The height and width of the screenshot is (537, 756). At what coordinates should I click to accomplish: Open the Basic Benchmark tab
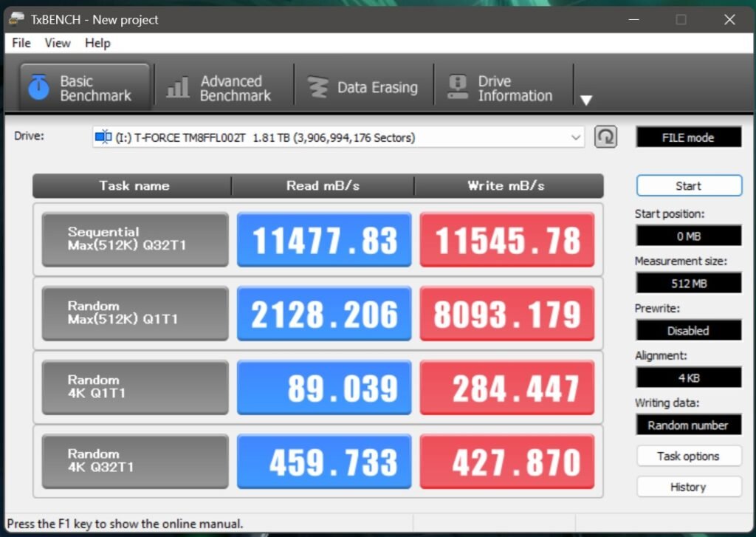pos(85,88)
